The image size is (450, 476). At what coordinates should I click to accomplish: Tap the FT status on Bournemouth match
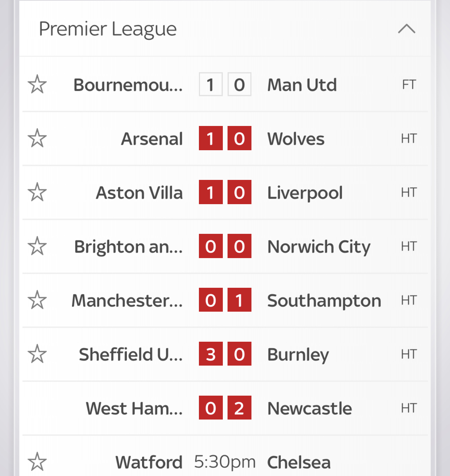(409, 85)
